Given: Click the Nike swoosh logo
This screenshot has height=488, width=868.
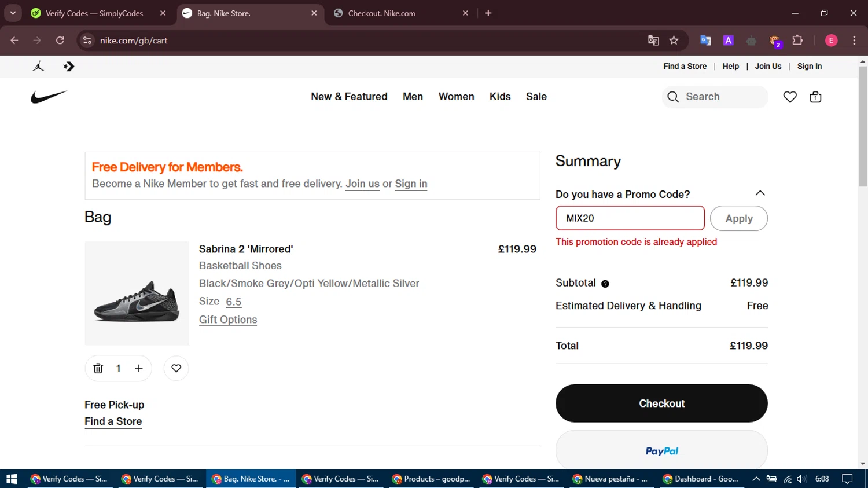Looking at the screenshot, I should (x=49, y=97).
